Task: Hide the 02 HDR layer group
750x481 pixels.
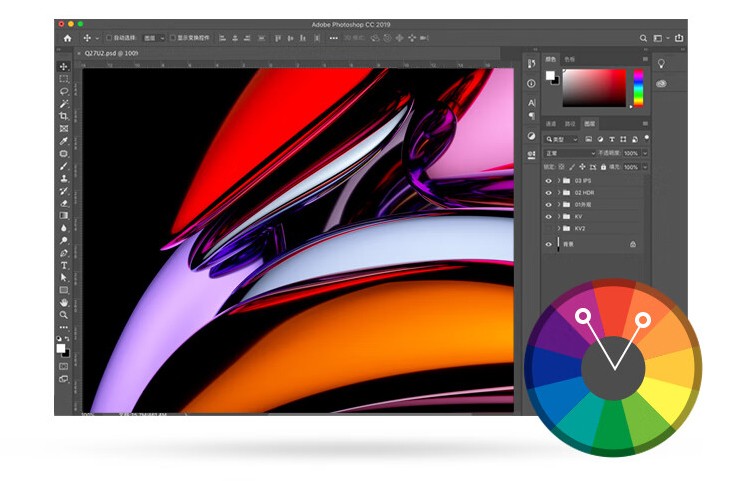Action: tap(549, 193)
